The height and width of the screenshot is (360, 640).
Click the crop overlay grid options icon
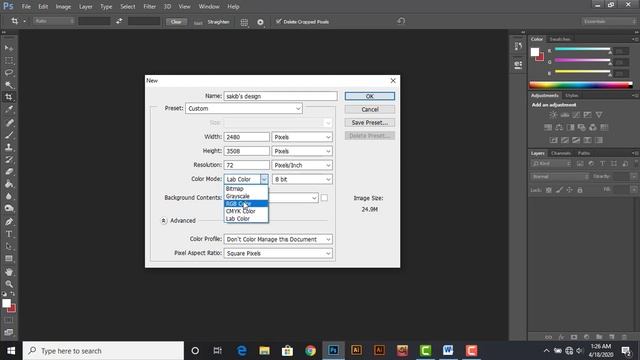[244, 22]
